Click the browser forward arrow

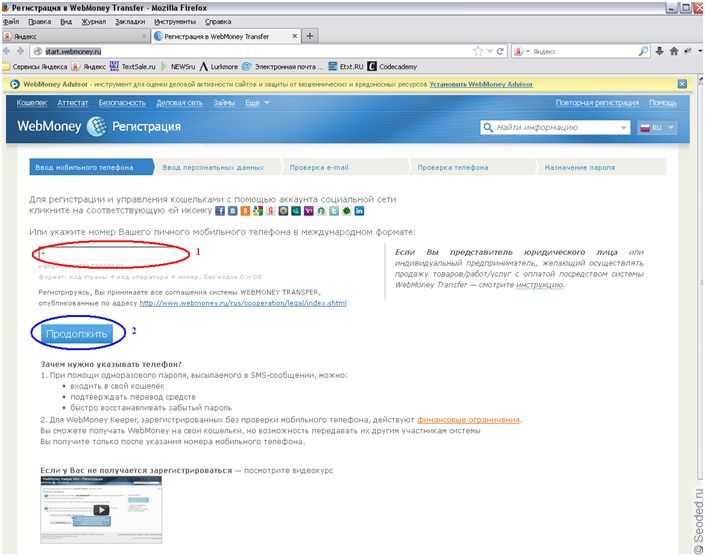(x=20, y=51)
